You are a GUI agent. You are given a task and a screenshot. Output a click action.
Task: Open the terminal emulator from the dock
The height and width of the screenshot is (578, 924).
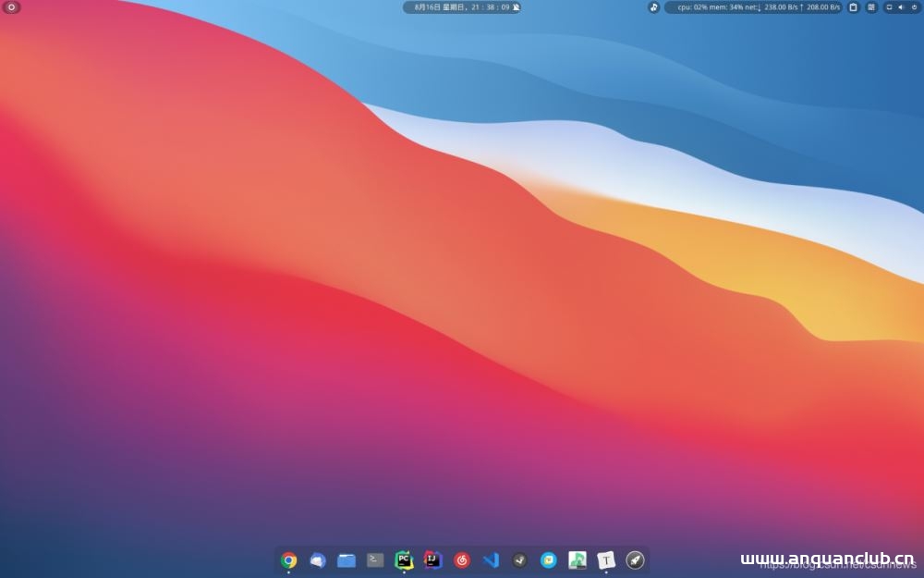click(373, 560)
